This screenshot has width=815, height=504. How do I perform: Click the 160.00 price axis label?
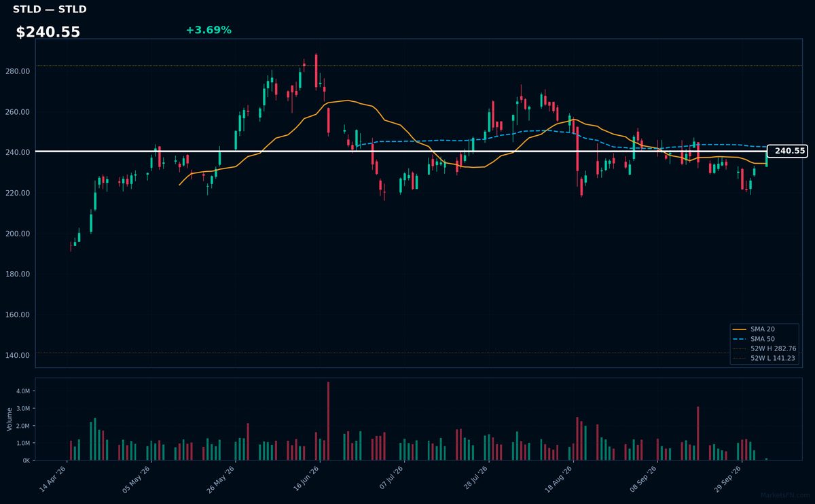point(18,315)
